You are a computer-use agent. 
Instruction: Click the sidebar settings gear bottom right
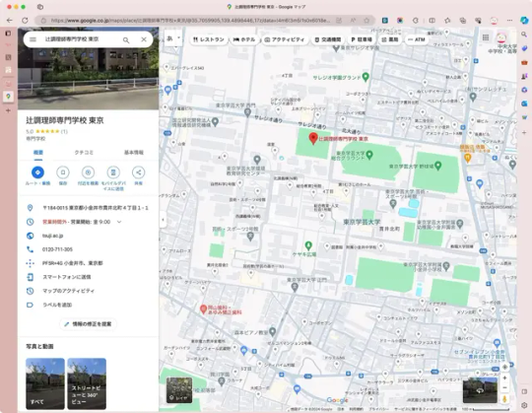(524, 405)
